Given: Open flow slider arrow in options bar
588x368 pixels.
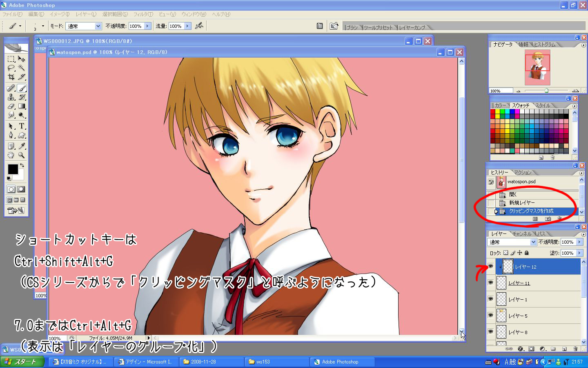Looking at the screenshot, I should pyautogui.click(x=187, y=26).
